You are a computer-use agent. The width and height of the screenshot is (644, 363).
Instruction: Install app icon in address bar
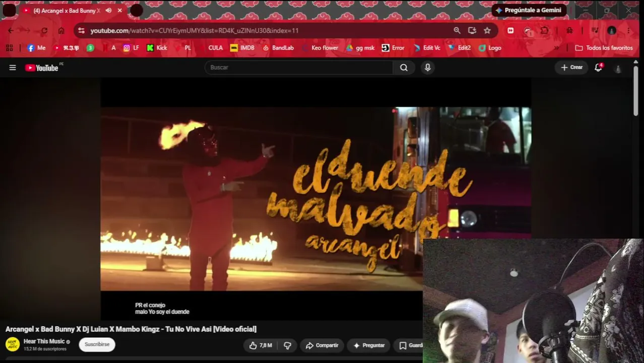click(x=472, y=30)
